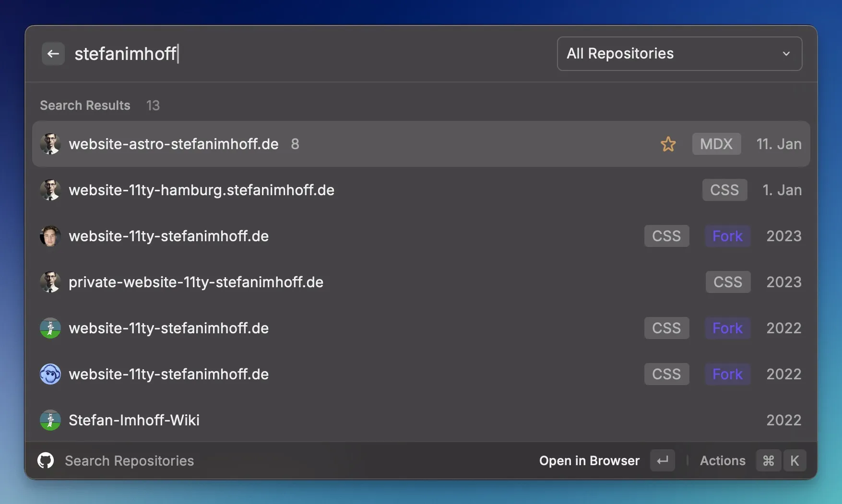The height and width of the screenshot is (504, 842).
Task: Click the back arrow button
Action: click(x=53, y=54)
